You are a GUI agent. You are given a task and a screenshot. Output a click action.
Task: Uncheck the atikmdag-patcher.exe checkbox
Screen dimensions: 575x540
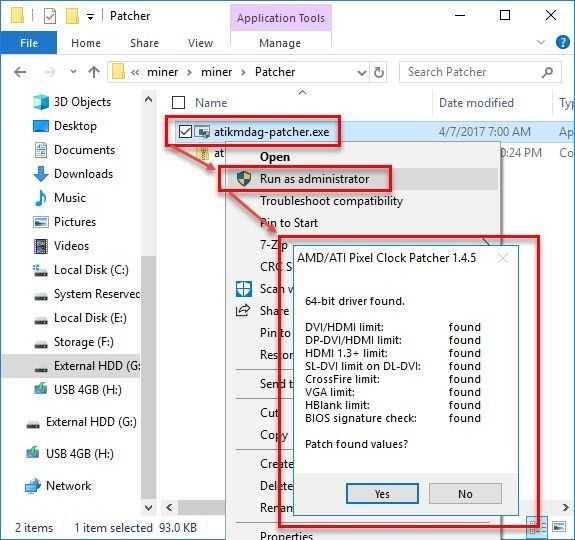coord(185,132)
